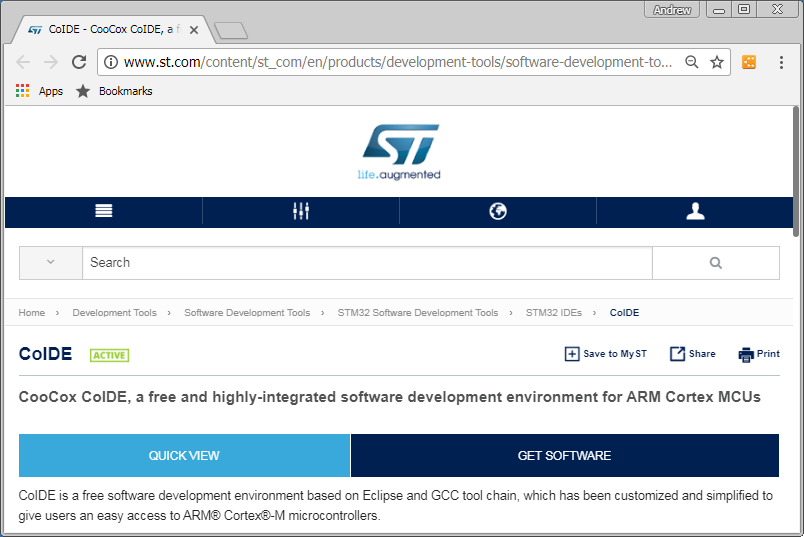Click the Print printer icon
Image resolution: width=804 pixels, height=537 pixels.
(746, 354)
